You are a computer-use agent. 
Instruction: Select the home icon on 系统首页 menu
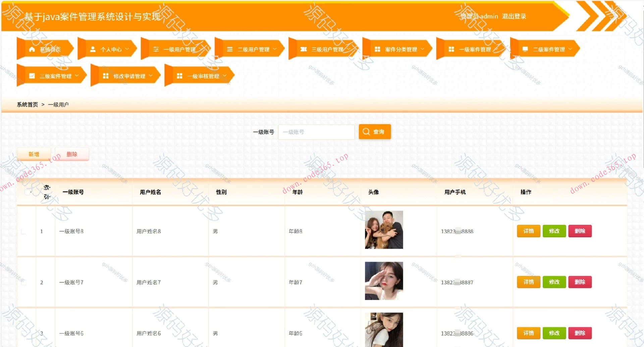(x=32, y=49)
